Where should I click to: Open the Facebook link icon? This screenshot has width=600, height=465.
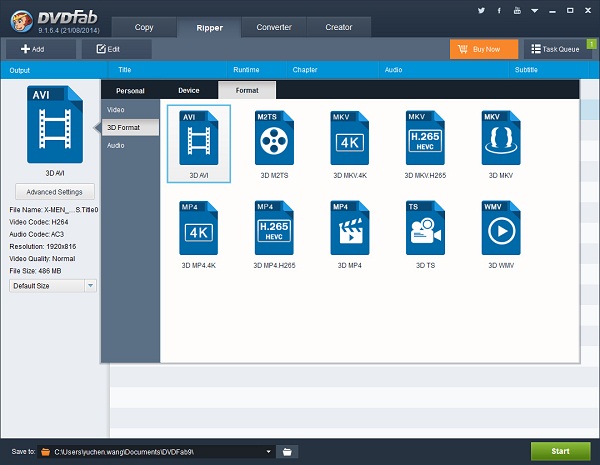tap(499, 11)
